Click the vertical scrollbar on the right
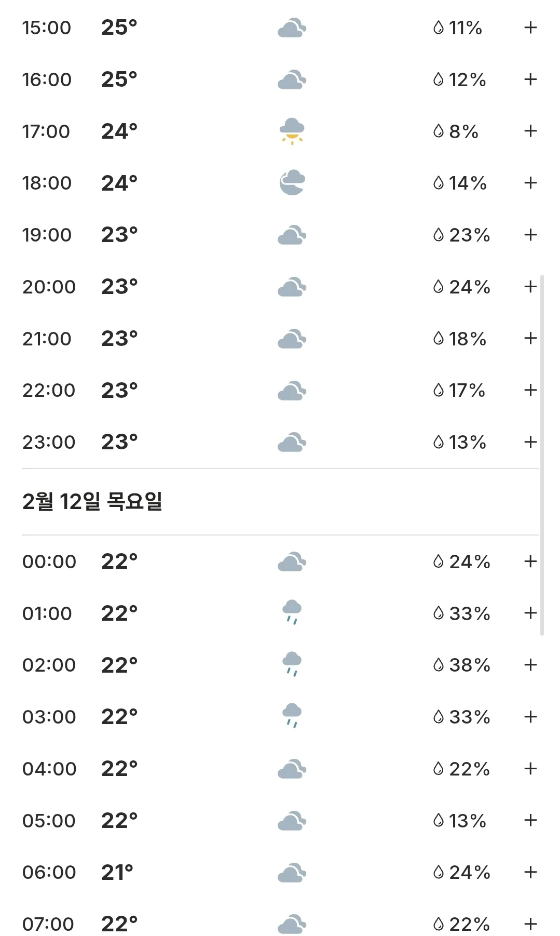Image resolution: width=560 pixels, height=936 pixels. pos(542,456)
